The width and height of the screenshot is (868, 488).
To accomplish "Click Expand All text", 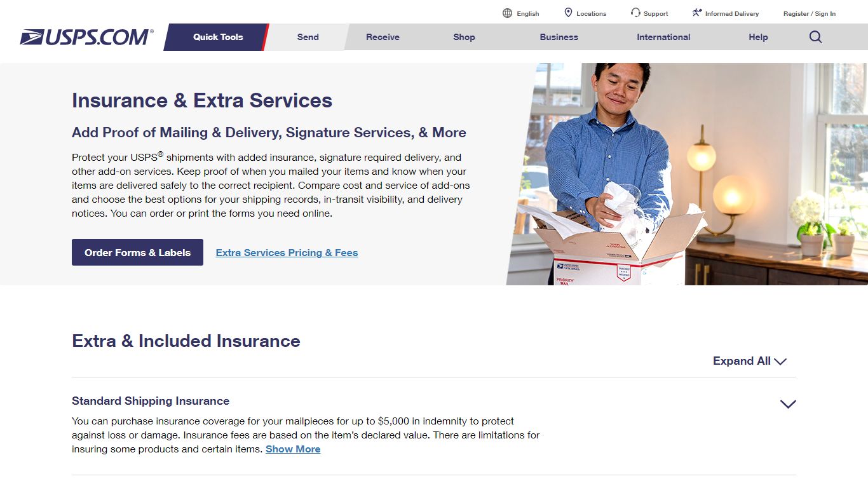I will coord(742,361).
